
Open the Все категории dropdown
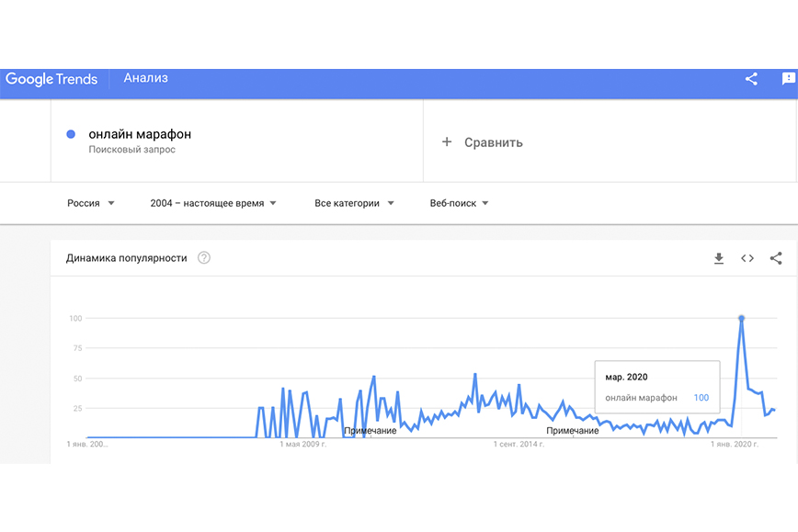coord(354,203)
